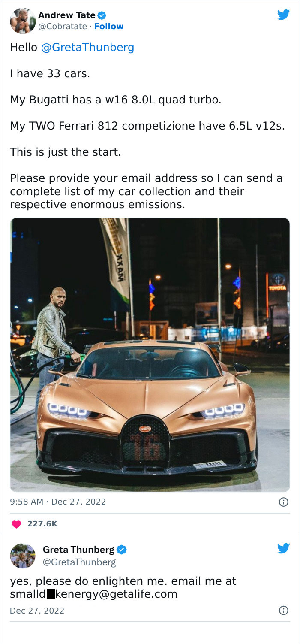Click the Twitter bird icon on Andrew Tate's tweet
The image size is (300, 644).
click(x=283, y=15)
